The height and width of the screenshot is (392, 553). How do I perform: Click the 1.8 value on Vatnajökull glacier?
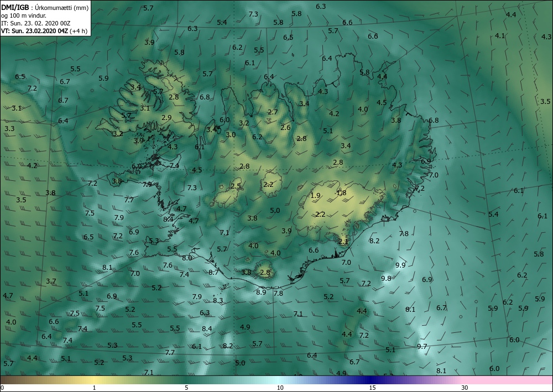click(341, 192)
